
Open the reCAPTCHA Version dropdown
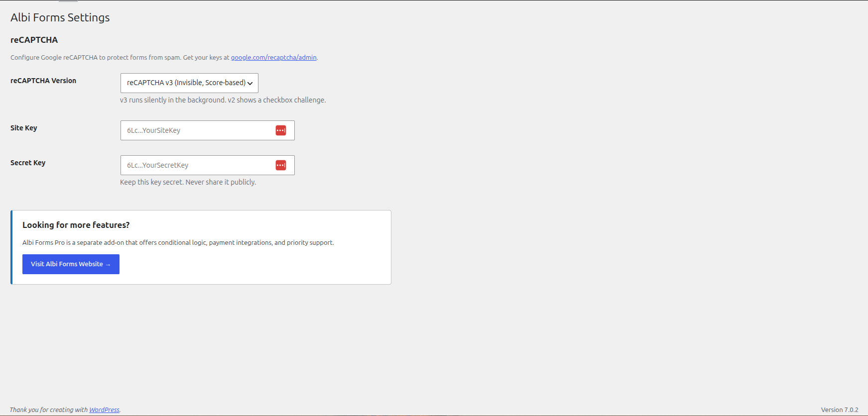pos(189,83)
